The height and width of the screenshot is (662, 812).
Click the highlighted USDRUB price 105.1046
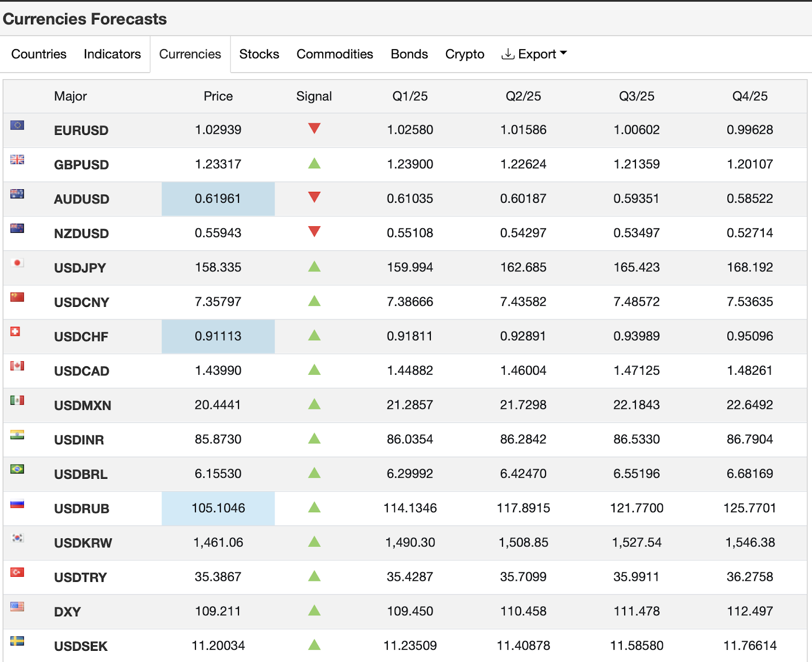pyautogui.click(x=218, y=508)
